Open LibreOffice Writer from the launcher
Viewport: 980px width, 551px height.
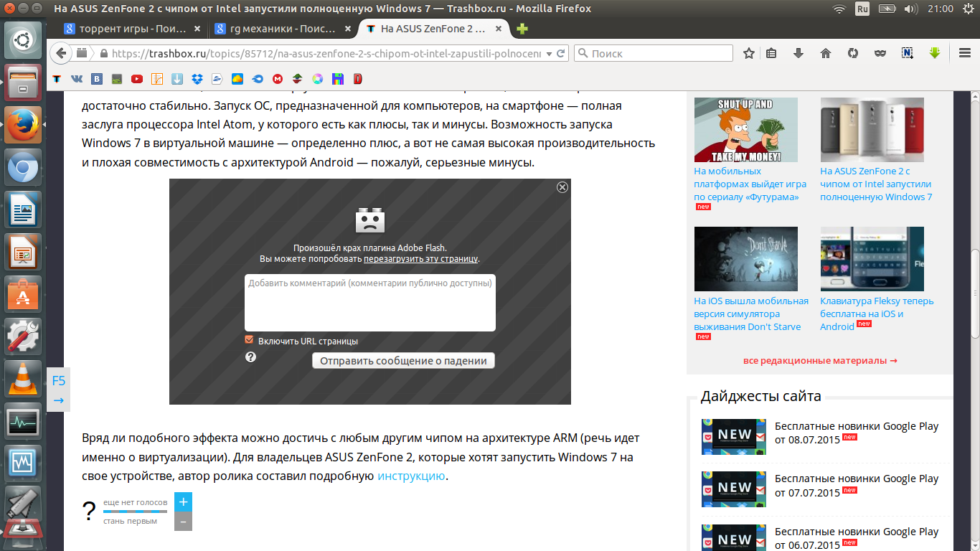coord(23,210)
